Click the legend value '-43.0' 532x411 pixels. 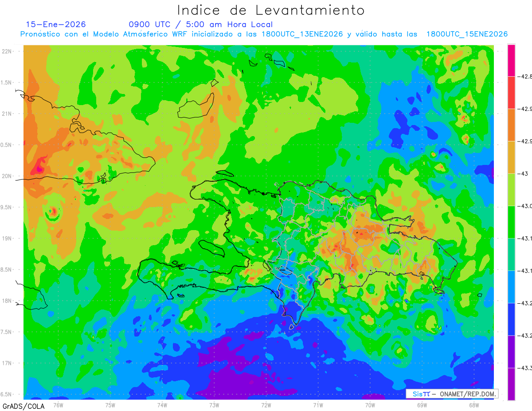[x=526, y=206]
